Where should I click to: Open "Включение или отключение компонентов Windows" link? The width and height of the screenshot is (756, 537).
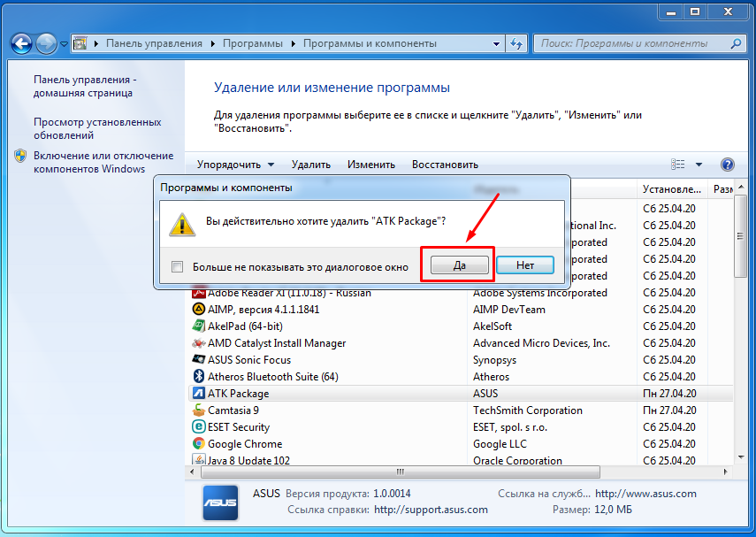tap(103, 162)
